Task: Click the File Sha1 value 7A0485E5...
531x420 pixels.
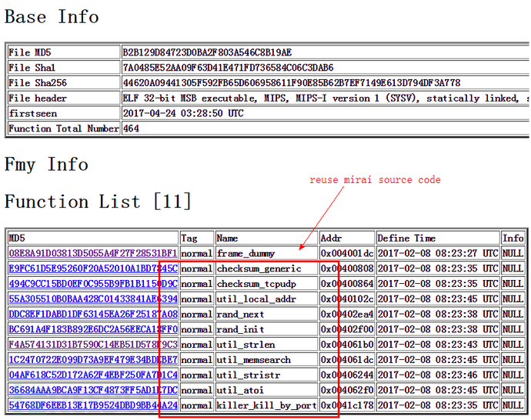Action: (x=228, y=68)
